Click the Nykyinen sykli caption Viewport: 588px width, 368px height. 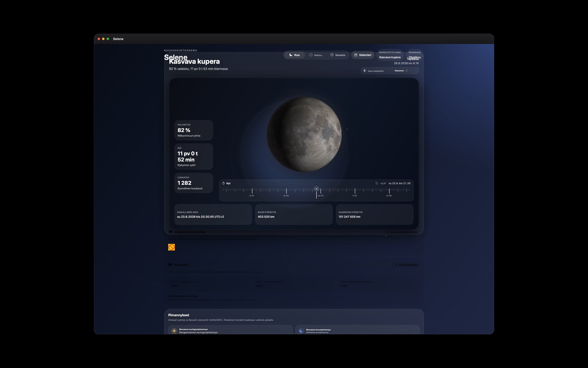click(x=186, y=165)
